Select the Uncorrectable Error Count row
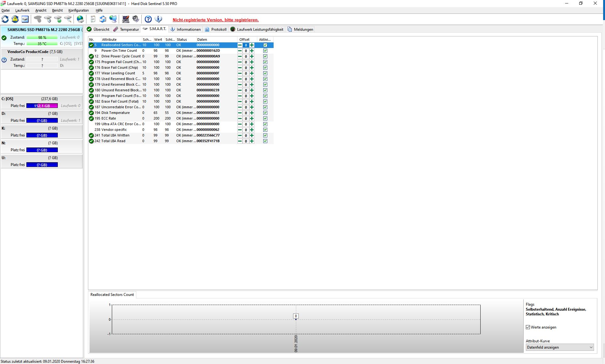Image resolution: width=605 pixels, height=364 pixels. pos(121,107)
